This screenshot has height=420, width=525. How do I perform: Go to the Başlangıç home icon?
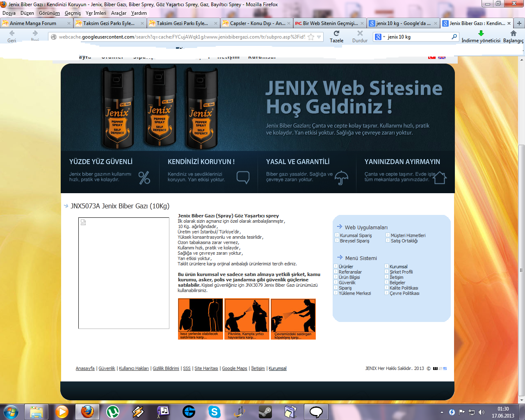[513, 34]
